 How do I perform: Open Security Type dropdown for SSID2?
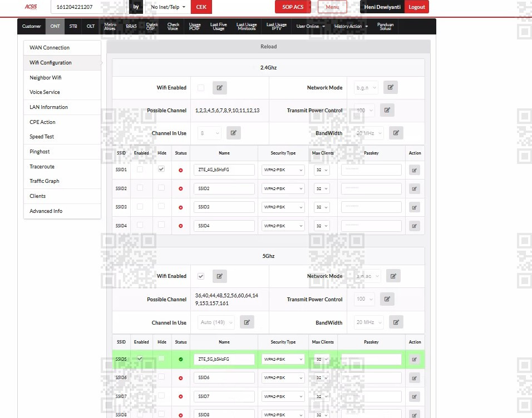coord(283,188)
